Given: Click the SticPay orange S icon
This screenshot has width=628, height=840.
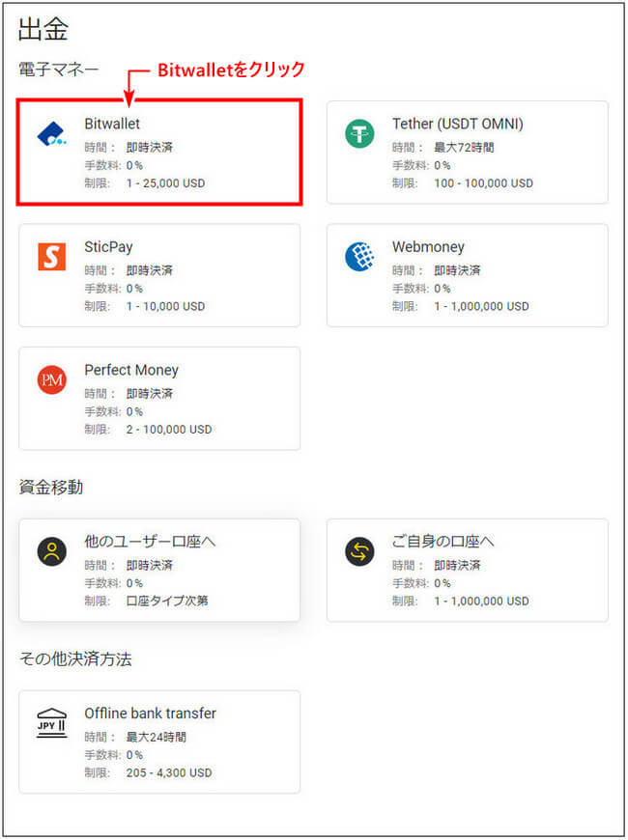Looking at the screenshot, I should pos(52,257).
